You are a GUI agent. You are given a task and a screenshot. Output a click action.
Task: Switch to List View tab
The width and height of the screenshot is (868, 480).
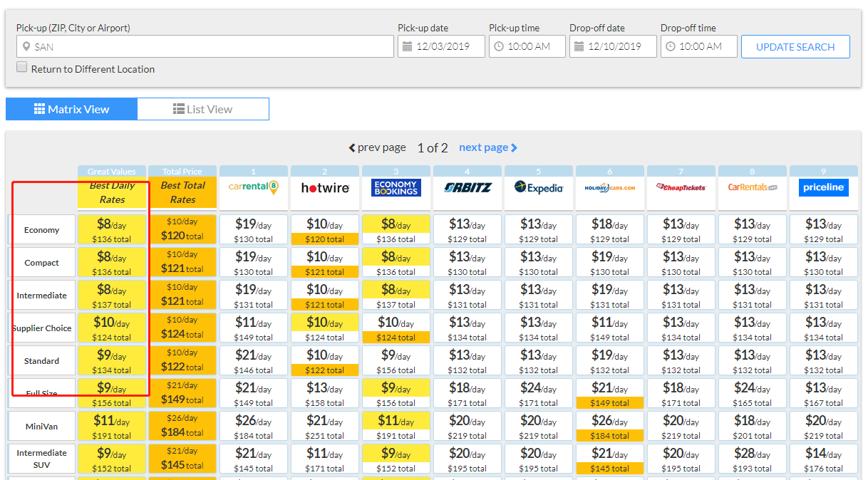(203, 109)
